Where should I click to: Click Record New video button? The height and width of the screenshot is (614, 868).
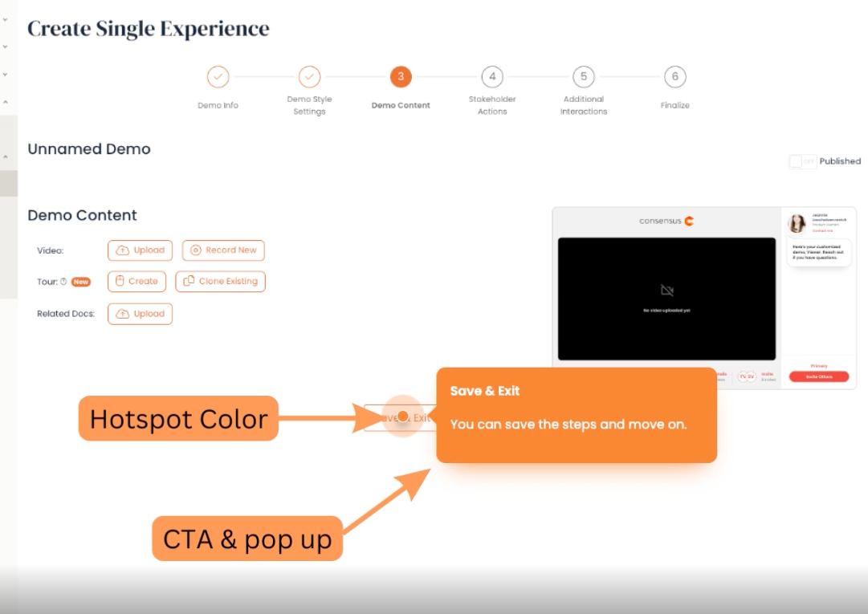[x=223, y=250]
